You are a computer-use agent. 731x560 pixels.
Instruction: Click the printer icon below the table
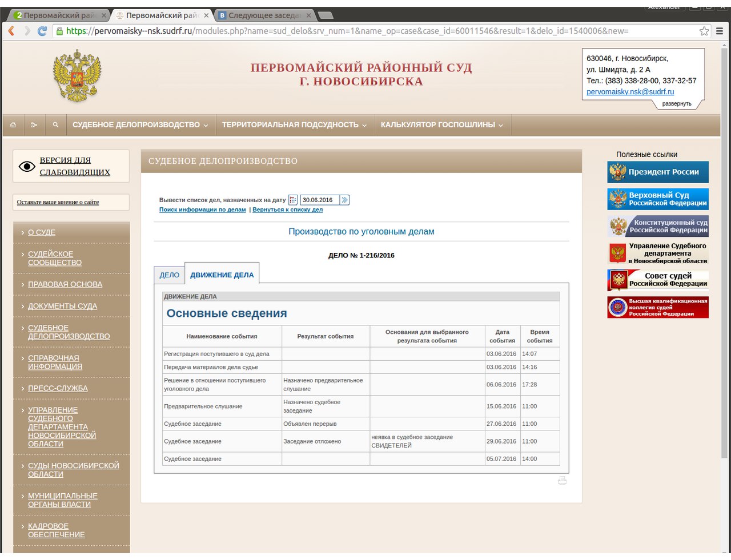click(562, 481)
